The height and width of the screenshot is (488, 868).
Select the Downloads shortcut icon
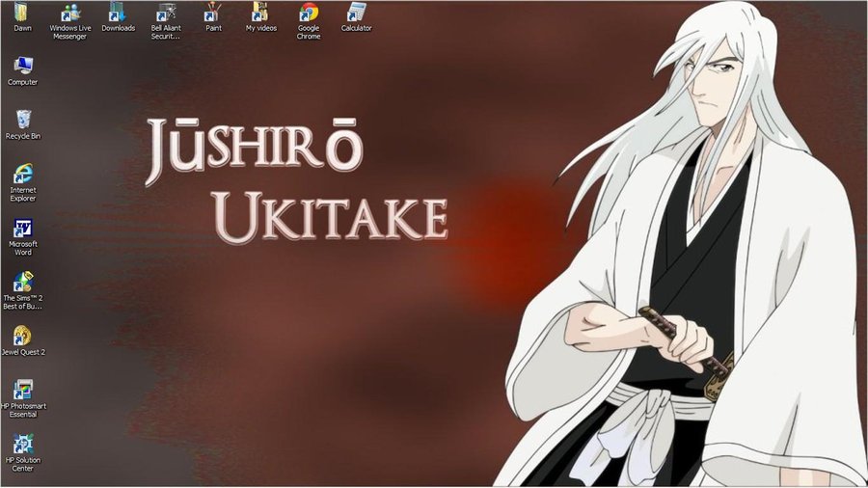(118, 14)
